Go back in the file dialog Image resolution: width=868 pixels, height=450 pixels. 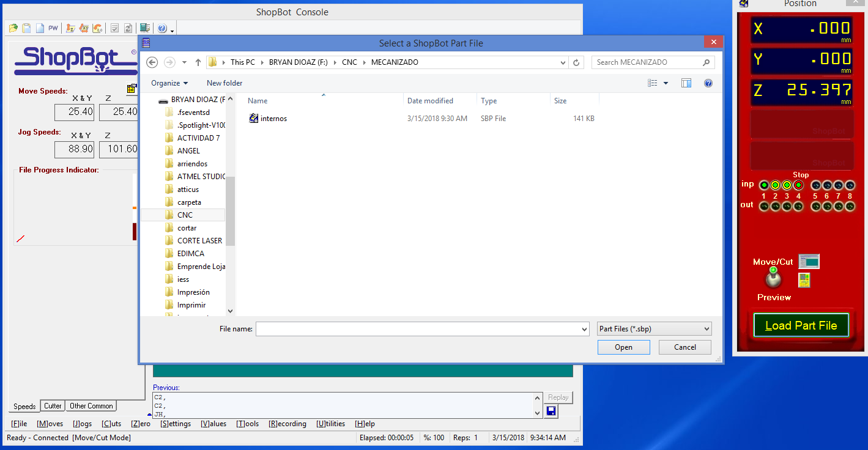click(x=152, y=62)
